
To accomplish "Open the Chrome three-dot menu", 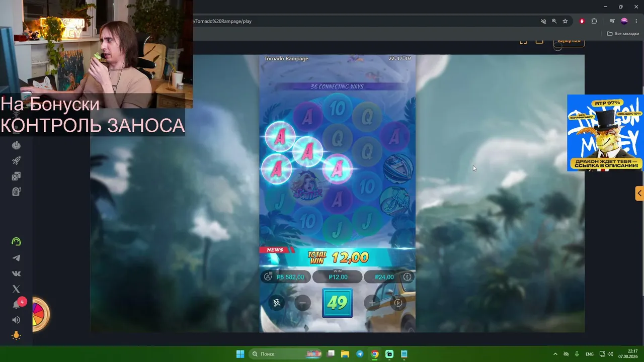I will [x=636, y=21].
